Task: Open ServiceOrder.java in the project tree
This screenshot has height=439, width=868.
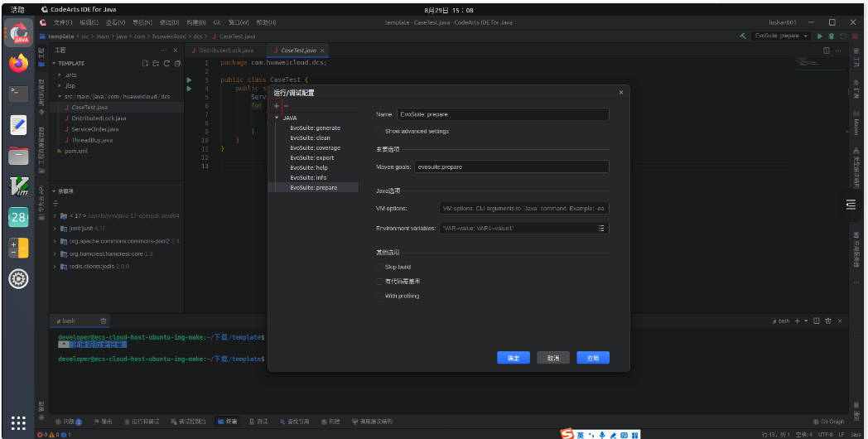Action: point(94,129)
